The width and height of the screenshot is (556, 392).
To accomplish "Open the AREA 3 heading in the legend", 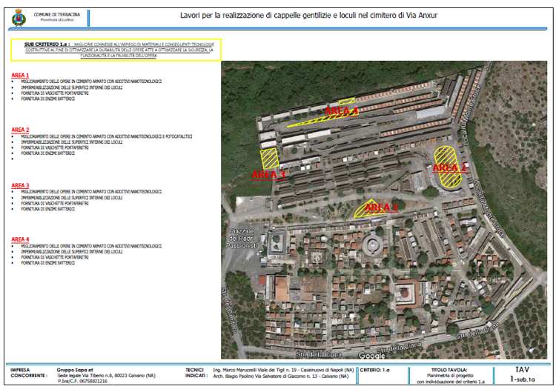I will 20,185.
